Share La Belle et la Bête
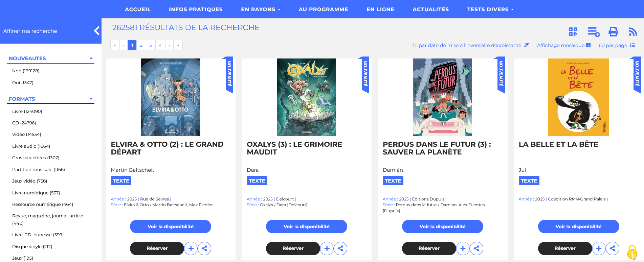This screenshot has width=644, height=262. [613, 248]
